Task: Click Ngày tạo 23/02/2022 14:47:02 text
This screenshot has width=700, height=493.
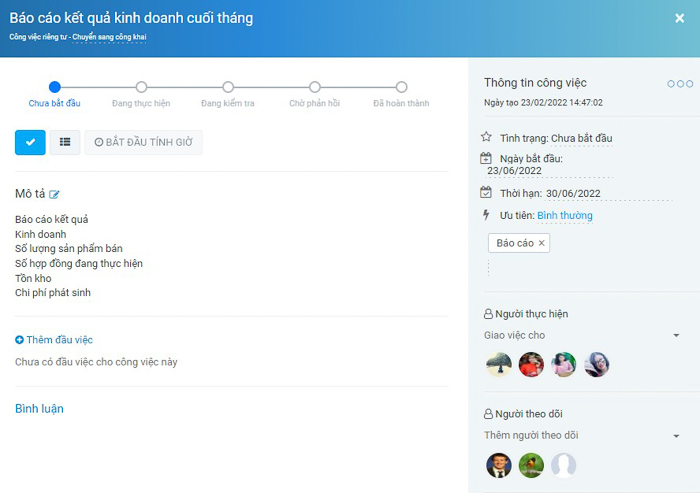Action: tap(543, 103)
